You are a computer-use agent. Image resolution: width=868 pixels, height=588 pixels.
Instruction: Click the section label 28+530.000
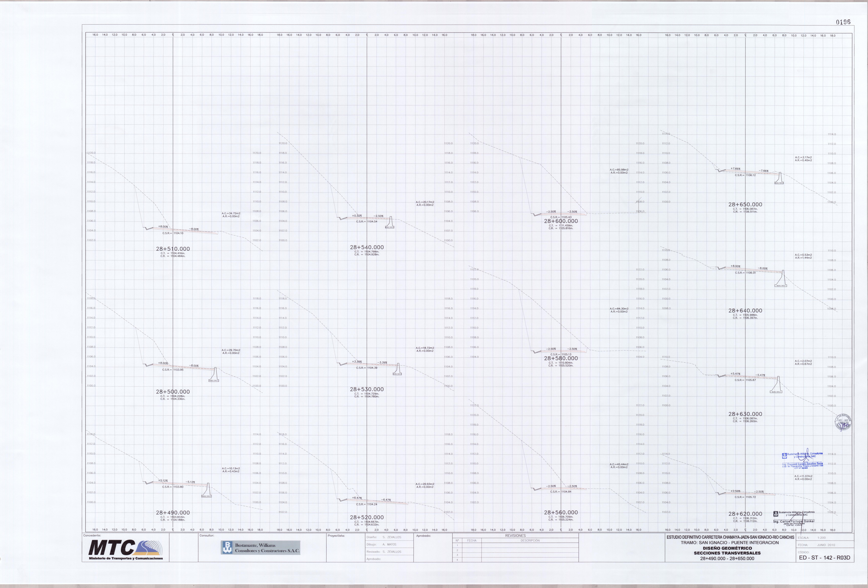[367, 389]
